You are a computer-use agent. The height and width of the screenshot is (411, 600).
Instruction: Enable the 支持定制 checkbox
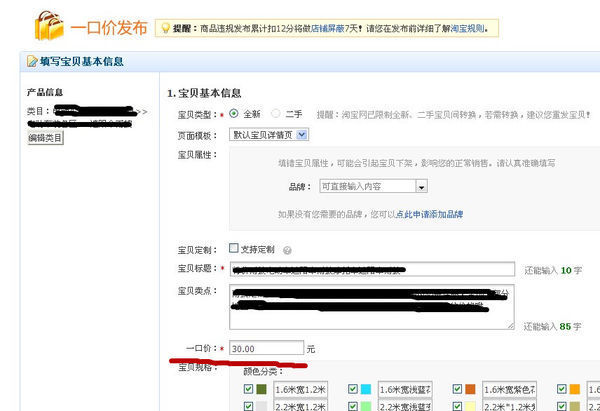tap(233, 248)
